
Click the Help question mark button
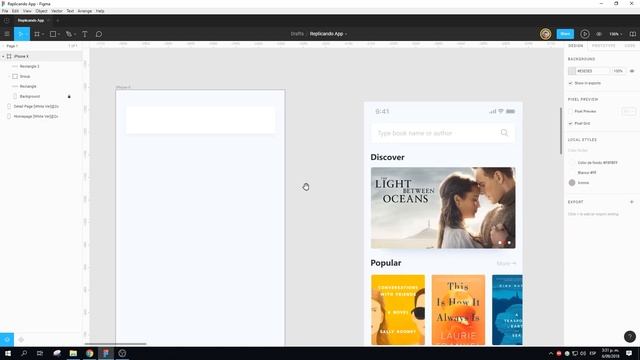coord(630,336)
